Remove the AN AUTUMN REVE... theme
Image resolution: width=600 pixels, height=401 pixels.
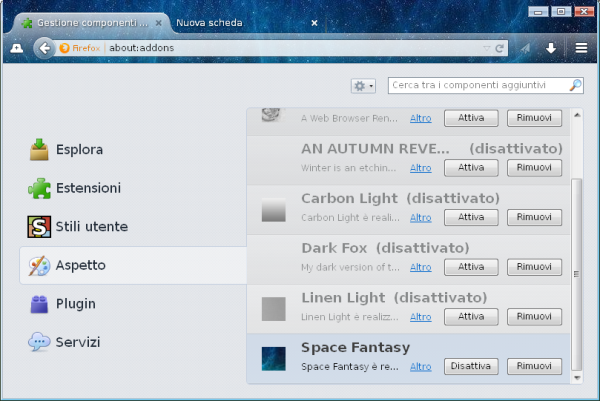534,168
